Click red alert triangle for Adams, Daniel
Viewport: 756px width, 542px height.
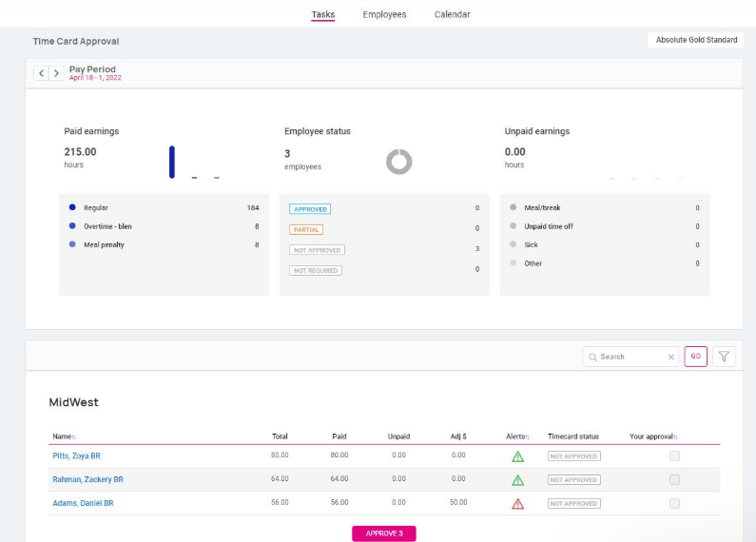517,503
